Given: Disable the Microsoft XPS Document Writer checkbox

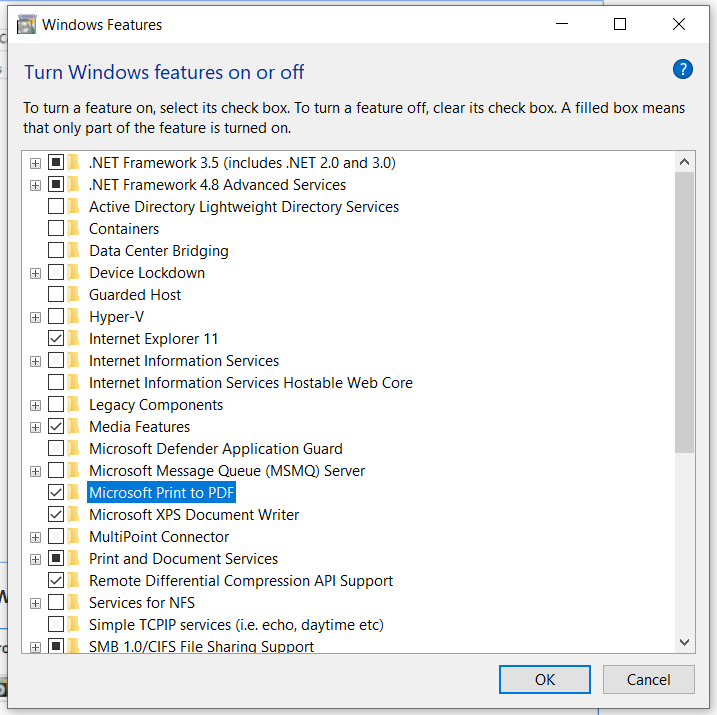Looking at the screenshot, I should pyautogui.click(x=56, y=515).
